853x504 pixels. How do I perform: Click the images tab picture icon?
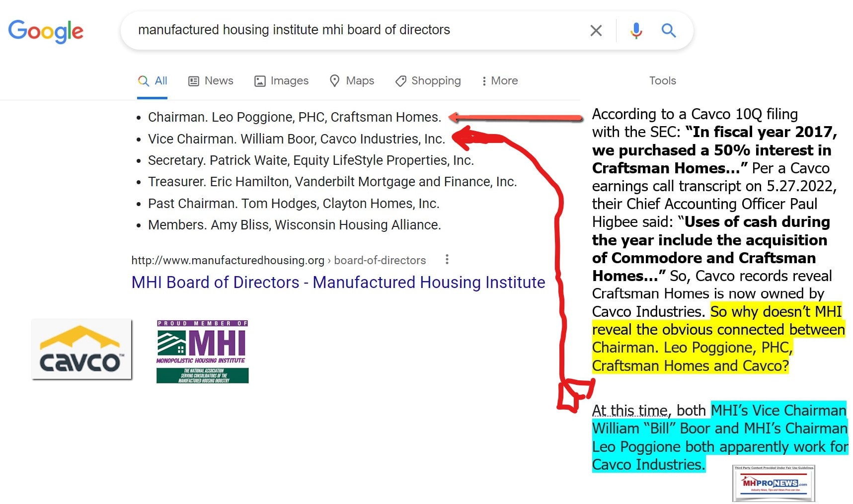pyautogui.click(x=260, y=81)
